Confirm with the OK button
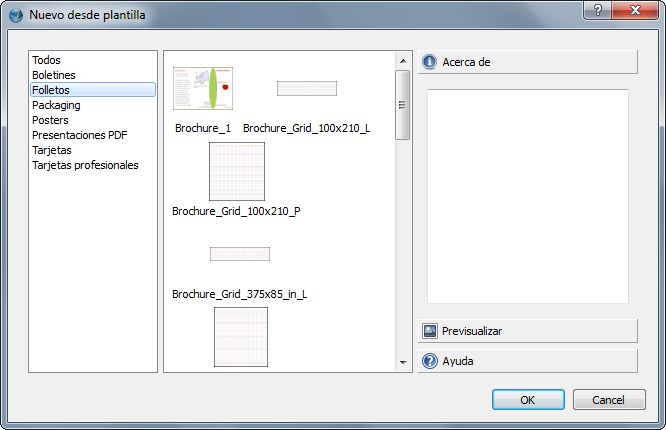Viewport: 666px width, 430px height. pos(528,400)
